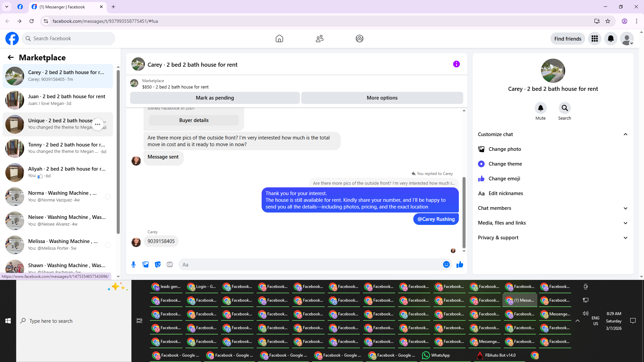This screenshot has height=362, width=644.
Task: Open Tonny's 2 bed 2 bath conversation
Action: (x=58, y=148)
